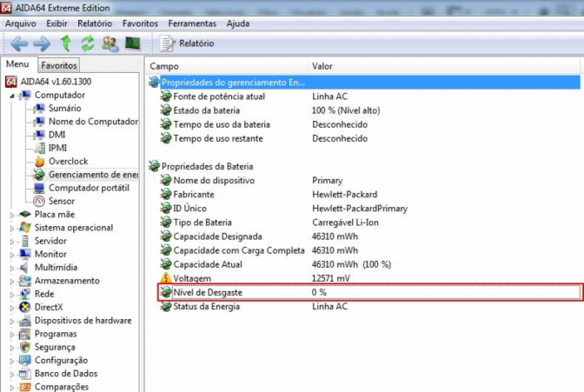Image resolution: width=584 pixels, height=392 pixels.
Task: Click the DirectX yellow X icon
Action: (25, 307)
